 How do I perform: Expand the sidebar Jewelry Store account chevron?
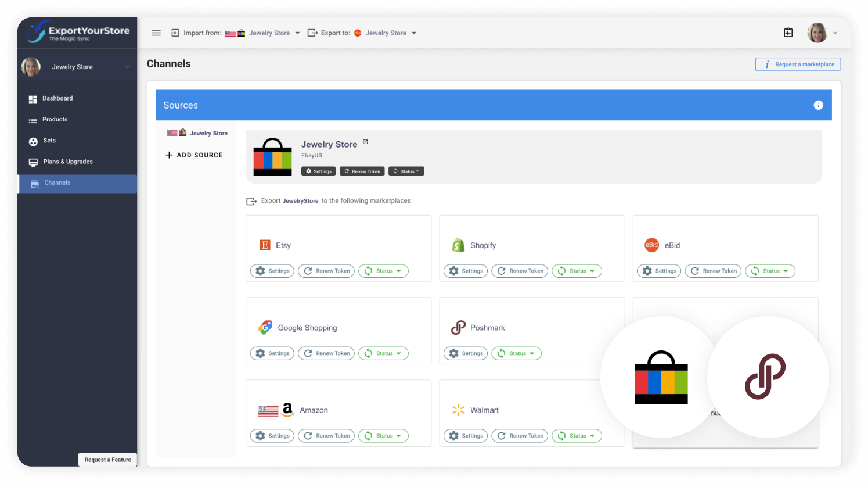pyautogui.click(x=128, y=67)
